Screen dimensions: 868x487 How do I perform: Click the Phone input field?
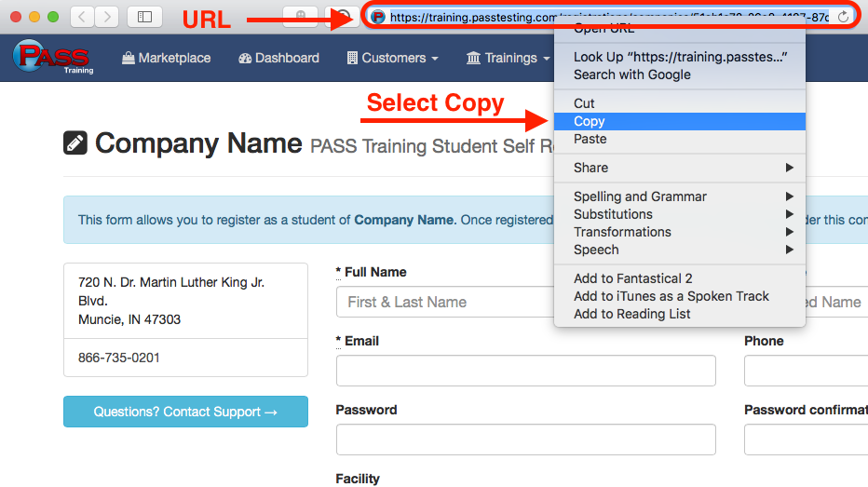pos(806,371)
